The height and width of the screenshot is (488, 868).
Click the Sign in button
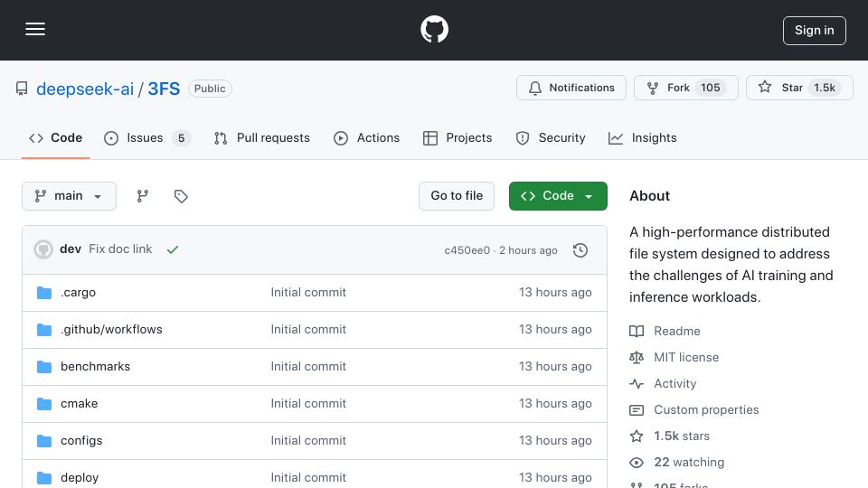[x=814, y=31]
